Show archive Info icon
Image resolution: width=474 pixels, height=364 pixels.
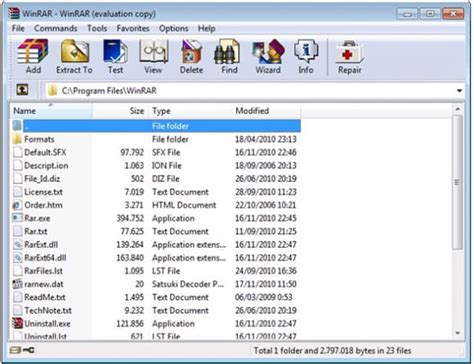(306, 51)
